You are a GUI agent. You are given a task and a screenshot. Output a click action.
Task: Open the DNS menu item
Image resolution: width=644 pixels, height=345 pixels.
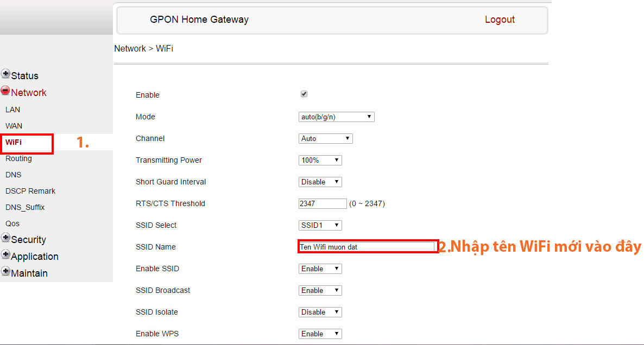coord(13,175)
